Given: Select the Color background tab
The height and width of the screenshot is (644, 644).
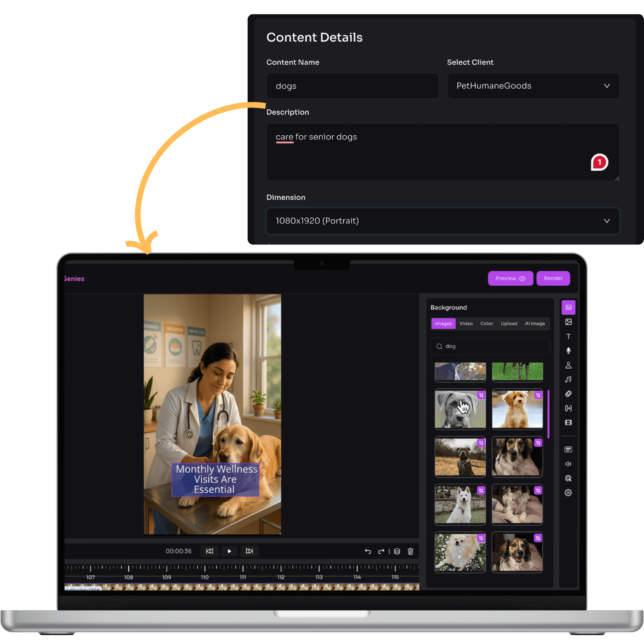Looking at the screenshot, I should click(x=487, y=324).
